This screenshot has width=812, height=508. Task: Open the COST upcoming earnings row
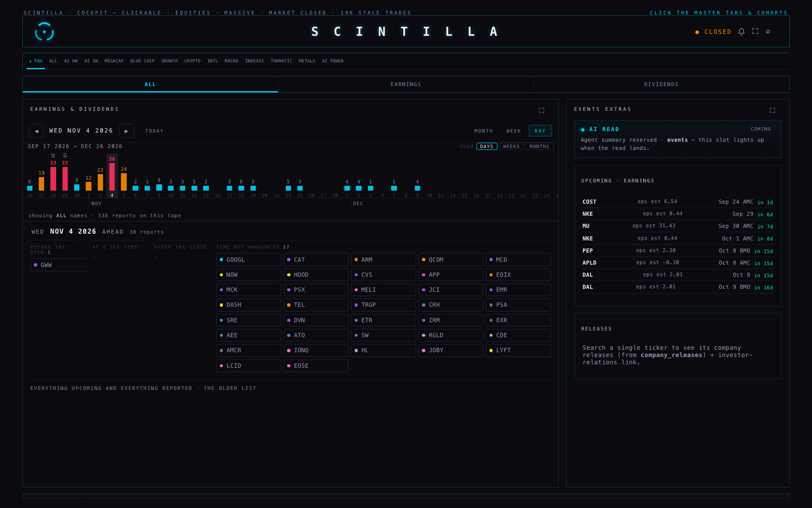tap(678, 202)
